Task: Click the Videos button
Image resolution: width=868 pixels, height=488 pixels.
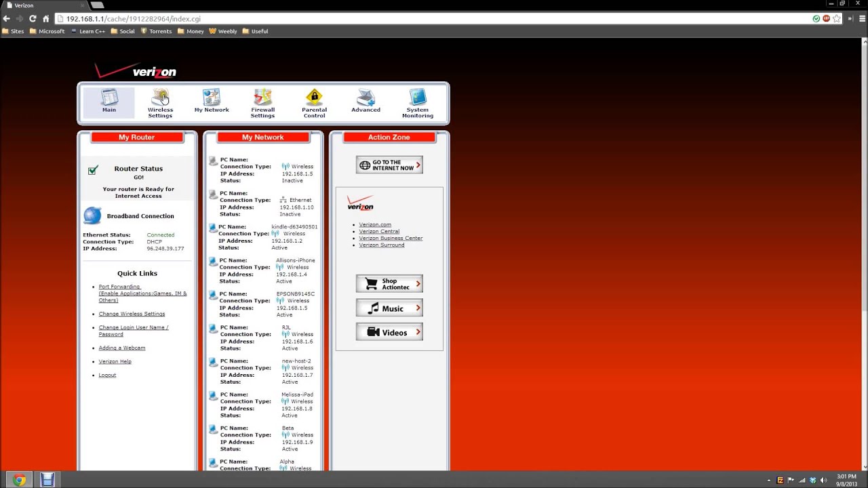Action: point(389,332)
